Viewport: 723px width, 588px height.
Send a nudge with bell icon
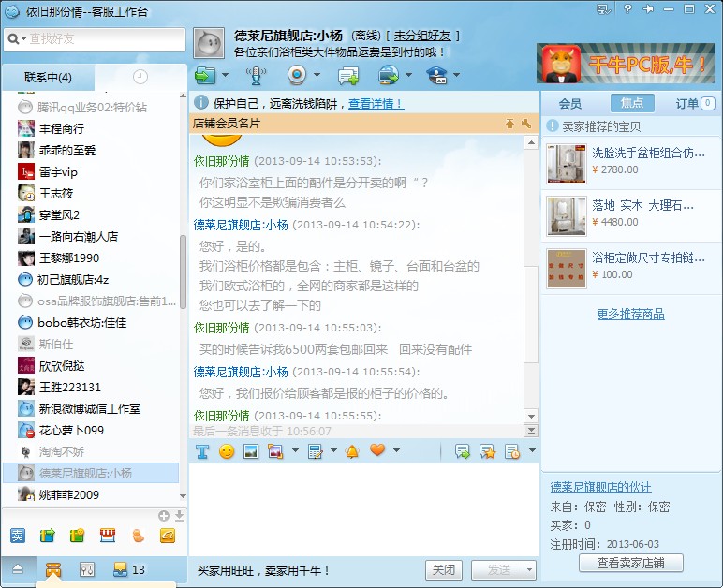[352, 451]
